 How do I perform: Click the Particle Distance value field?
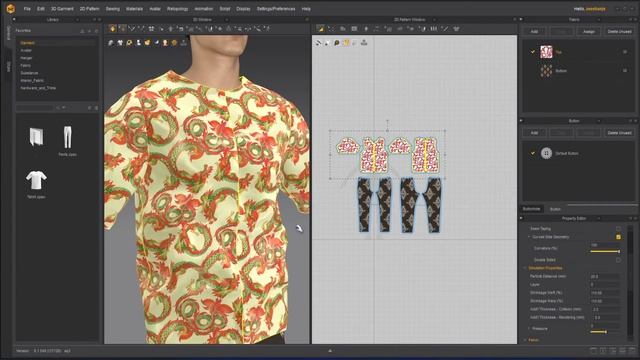click(x=604, y=276)
